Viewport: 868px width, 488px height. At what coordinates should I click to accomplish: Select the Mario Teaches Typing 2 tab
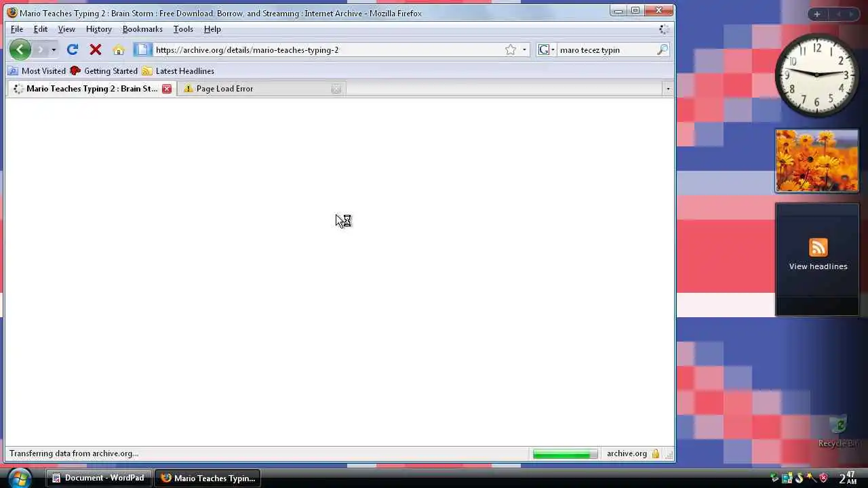[92, 89]
